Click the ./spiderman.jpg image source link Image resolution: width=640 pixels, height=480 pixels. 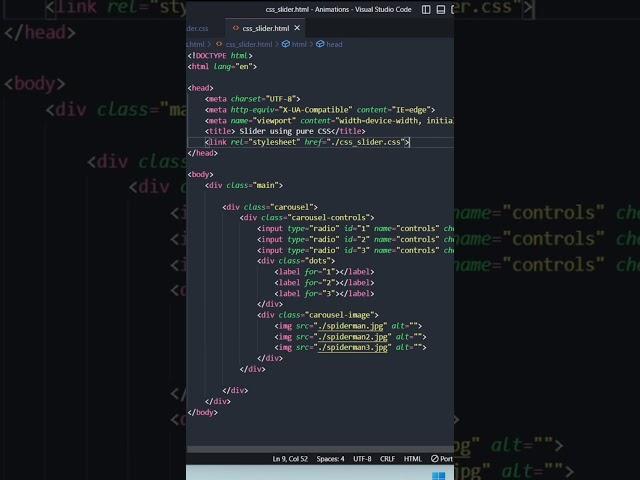pos(351,326)
